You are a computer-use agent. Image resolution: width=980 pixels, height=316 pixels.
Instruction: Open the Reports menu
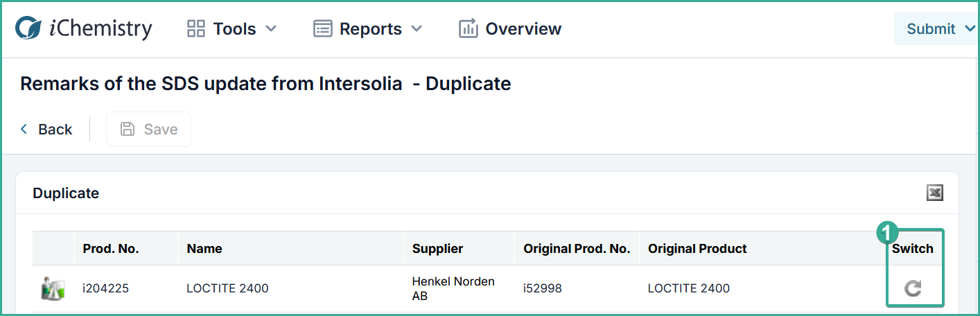coord(367,29)
